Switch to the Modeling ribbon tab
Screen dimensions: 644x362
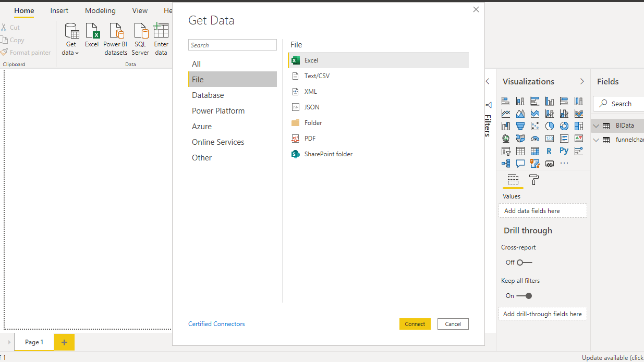pos(100,10)
